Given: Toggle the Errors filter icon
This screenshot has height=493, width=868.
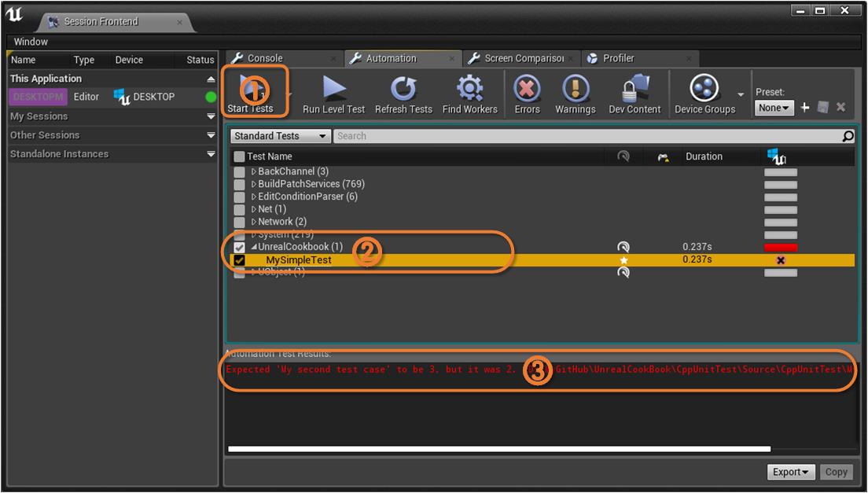Looking at the screenshot, I should pos(527,89).
